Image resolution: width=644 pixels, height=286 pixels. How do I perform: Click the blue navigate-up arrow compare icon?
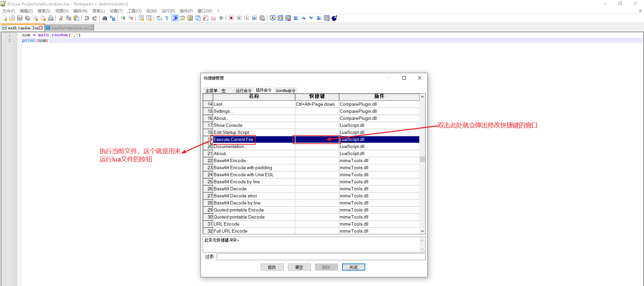(x=304, y=18)
